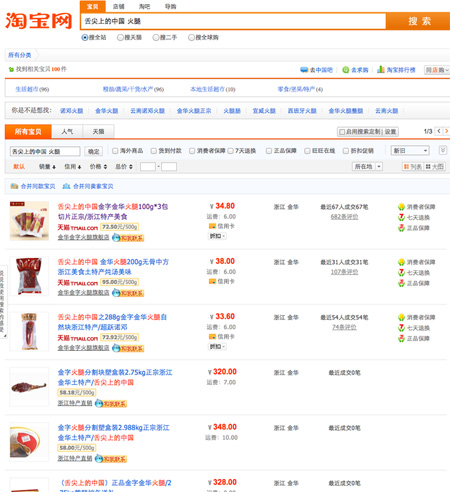The image size is (450, 492).
Task: Switch to the 淘吧 search tab
Action: (x=144, y=6)
